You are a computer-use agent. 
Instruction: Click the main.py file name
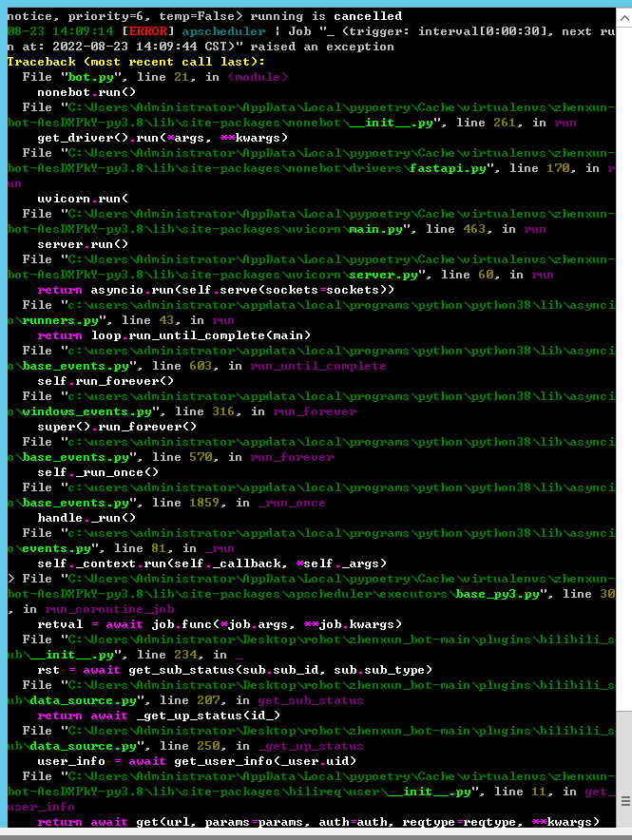[x=374, y=229]
